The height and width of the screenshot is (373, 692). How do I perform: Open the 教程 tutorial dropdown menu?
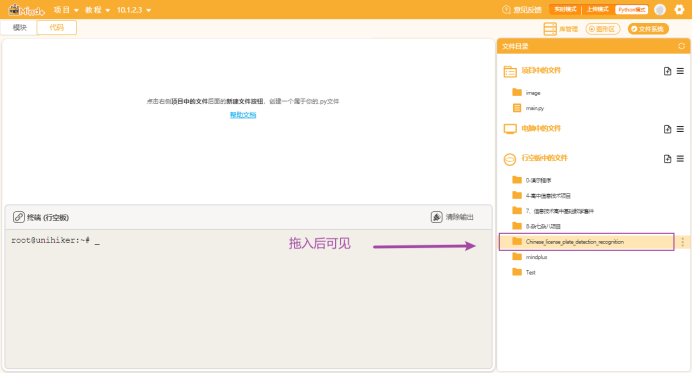[97, 10]
